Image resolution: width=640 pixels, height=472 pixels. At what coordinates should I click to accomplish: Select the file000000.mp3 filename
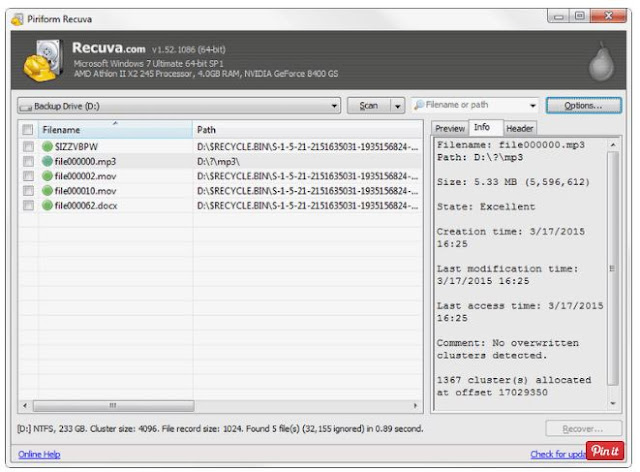(85, 162)
